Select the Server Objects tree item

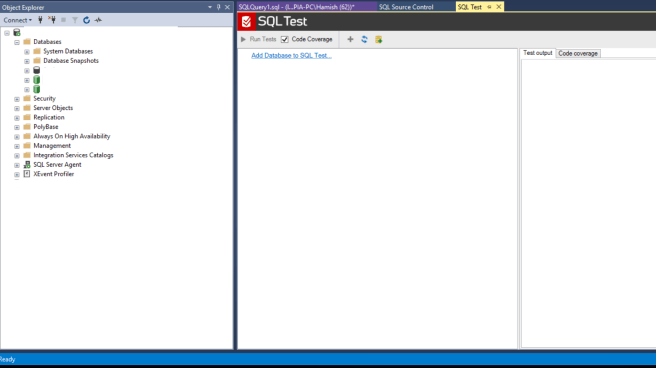point(53,108)
